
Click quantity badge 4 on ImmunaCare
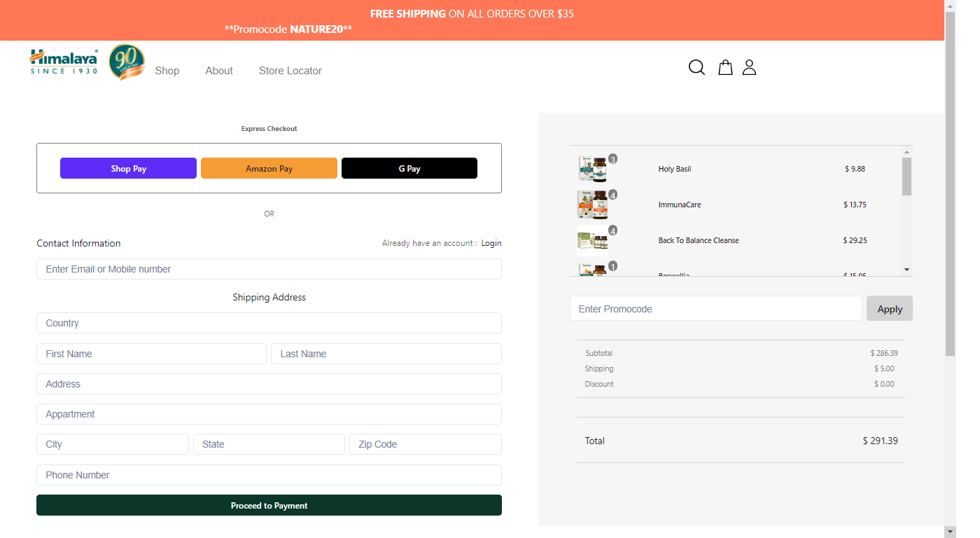pyautogui.click(x=612, y=195)
